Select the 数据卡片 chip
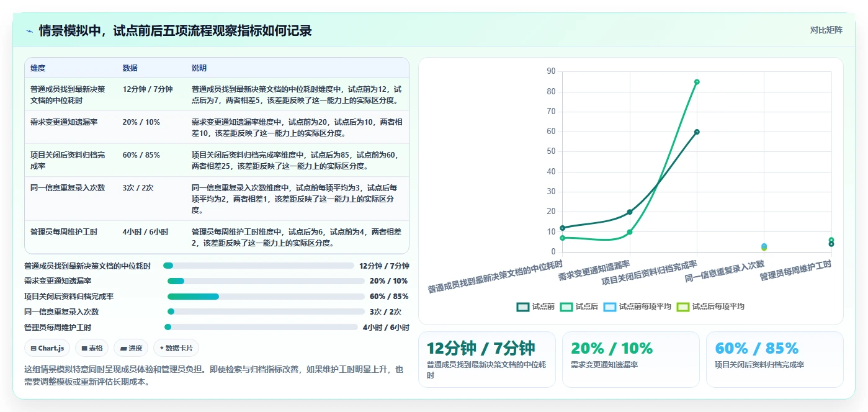868x412 pixels. pos(176,348)
